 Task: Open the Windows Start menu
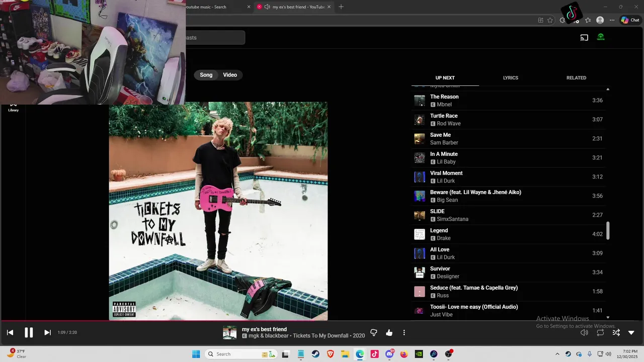point(196,354)
